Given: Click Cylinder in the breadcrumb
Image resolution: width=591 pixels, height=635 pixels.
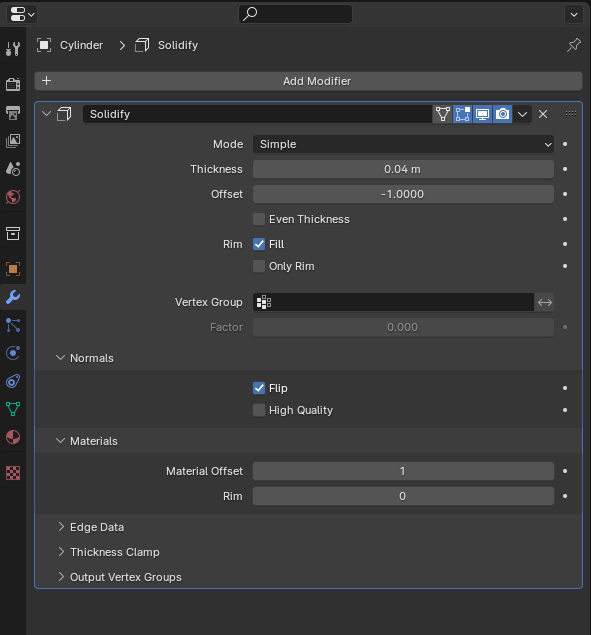Looking at the screenshot, I should [x=81, y=45].
